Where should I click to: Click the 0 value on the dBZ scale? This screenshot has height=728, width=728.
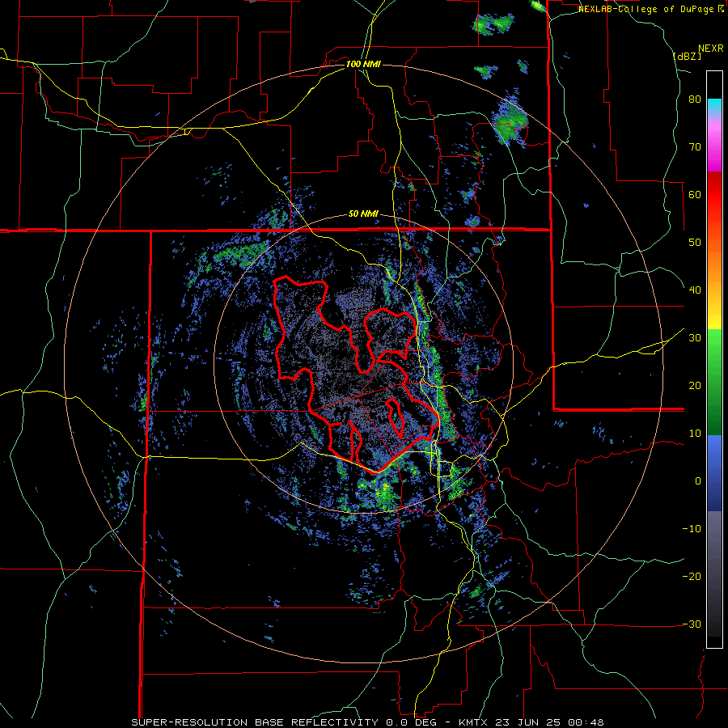point(698,481)
